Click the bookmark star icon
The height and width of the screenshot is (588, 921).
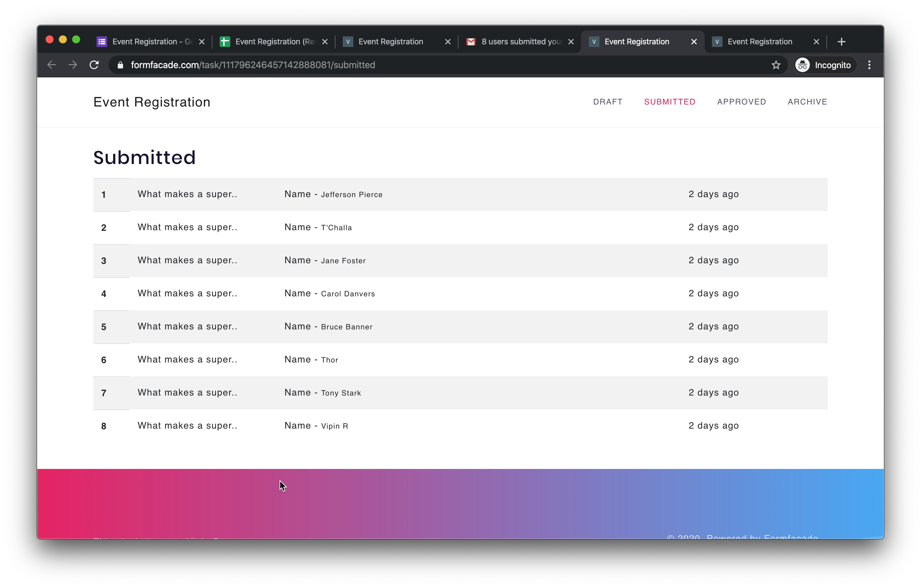click(x=776, y=64)
